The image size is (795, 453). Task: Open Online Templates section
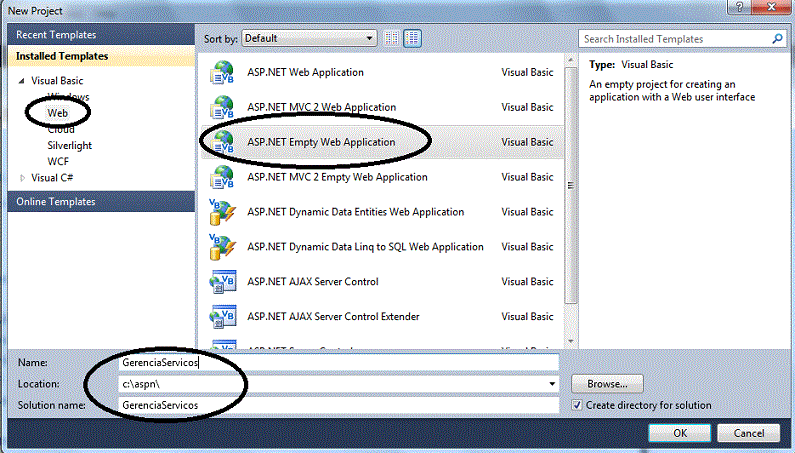(x=101, y=201)
